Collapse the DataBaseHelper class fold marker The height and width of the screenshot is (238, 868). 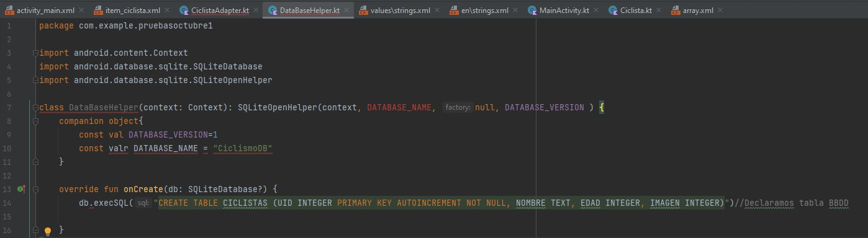coord(35,108)
